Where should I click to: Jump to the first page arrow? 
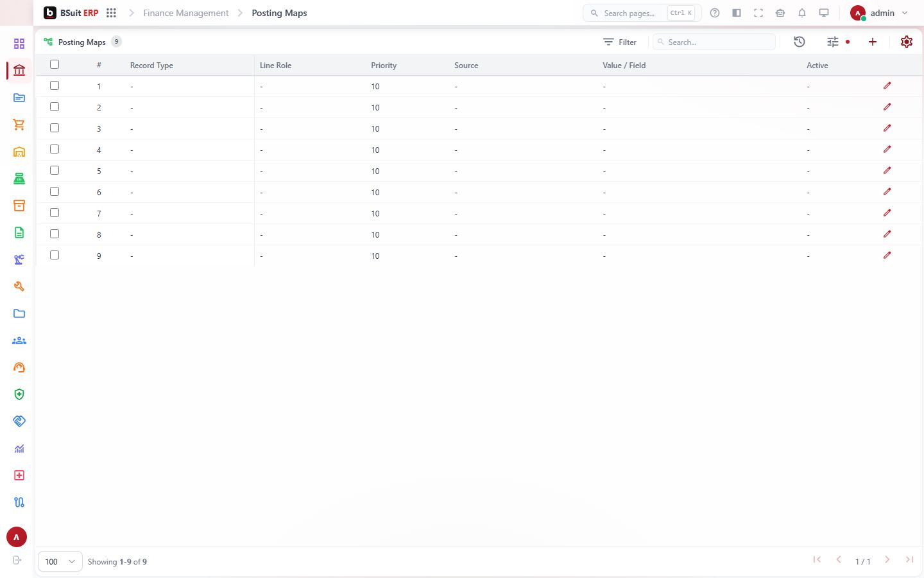[817, 559]
